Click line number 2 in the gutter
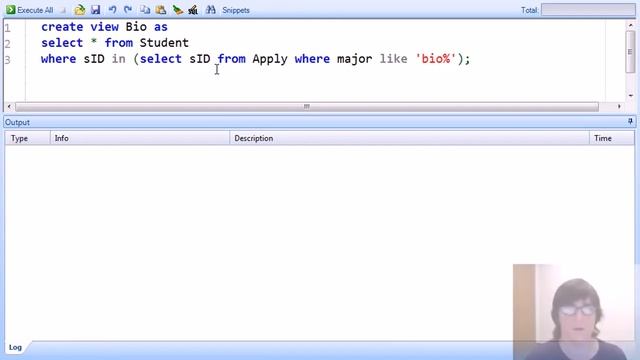The image size is (640, 360). tap(7, 44)
